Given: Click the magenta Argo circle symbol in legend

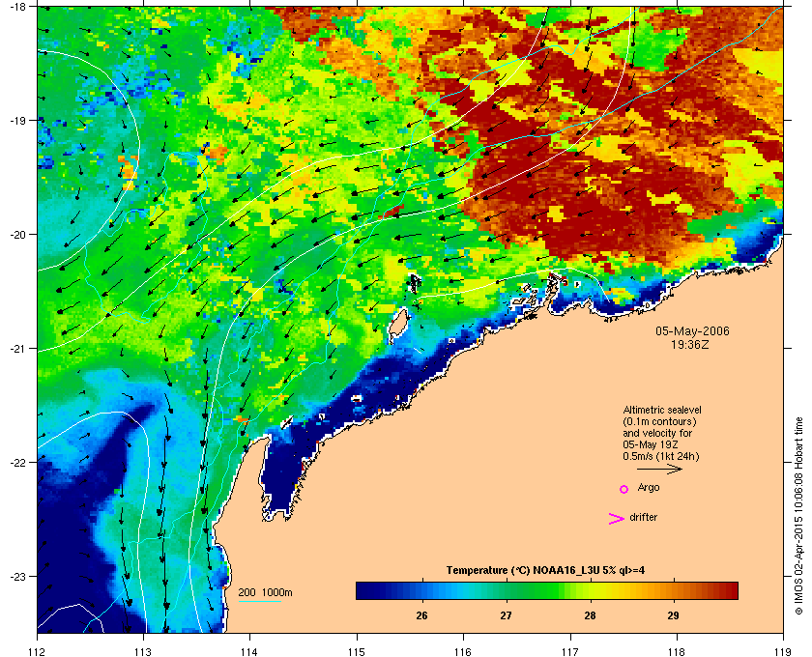Looking at the screenshot, I should point(624,489).
